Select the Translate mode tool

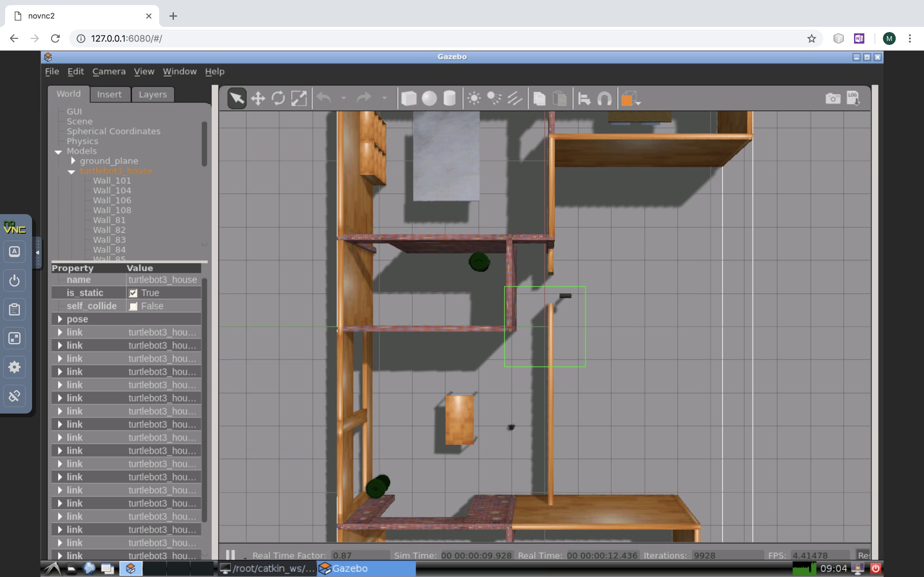point(258,98)
